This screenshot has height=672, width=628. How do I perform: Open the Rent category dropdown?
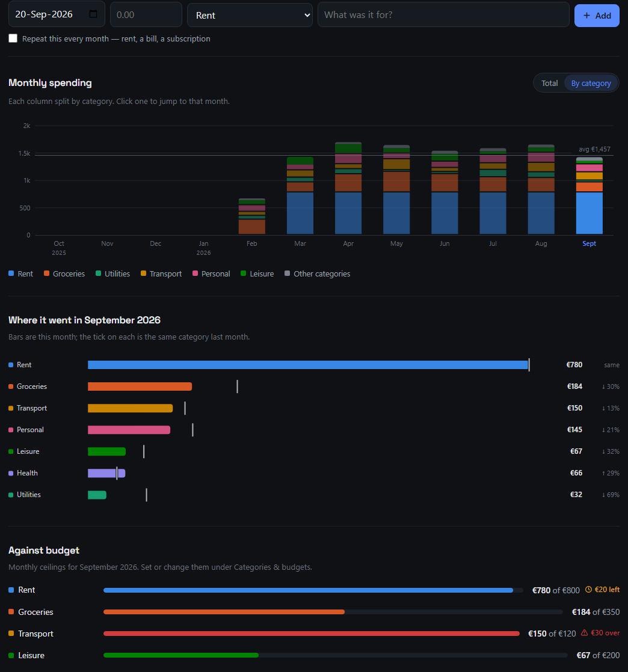click(x=250, y=15)
